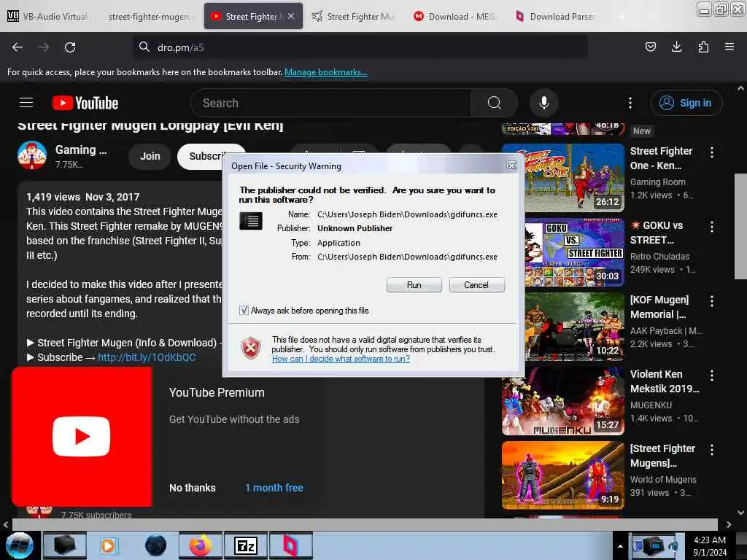
Task: Click the browser Forward arrow
Action: tap(44, 47)
